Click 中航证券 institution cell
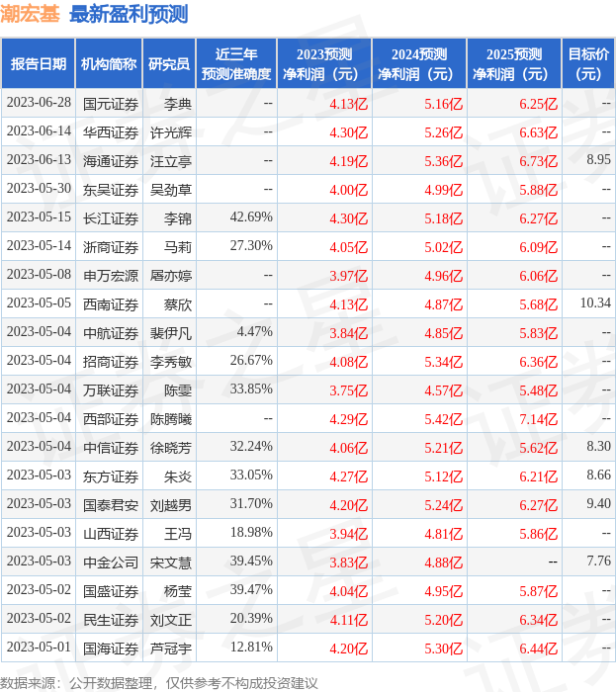Screen dimensions: 616x692 click(x=111, y=333)
